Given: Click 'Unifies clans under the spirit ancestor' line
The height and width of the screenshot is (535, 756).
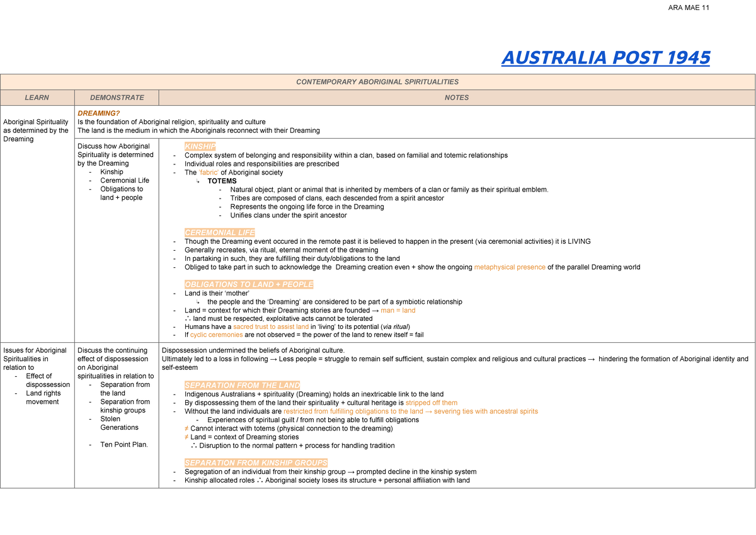Looking at the screenshot, I should click(x=289, y=216).
